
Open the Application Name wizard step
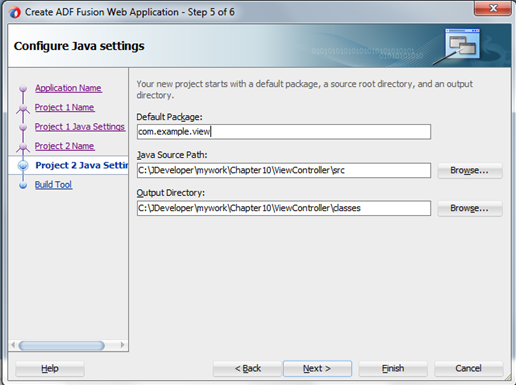click(x=68, y=88)
